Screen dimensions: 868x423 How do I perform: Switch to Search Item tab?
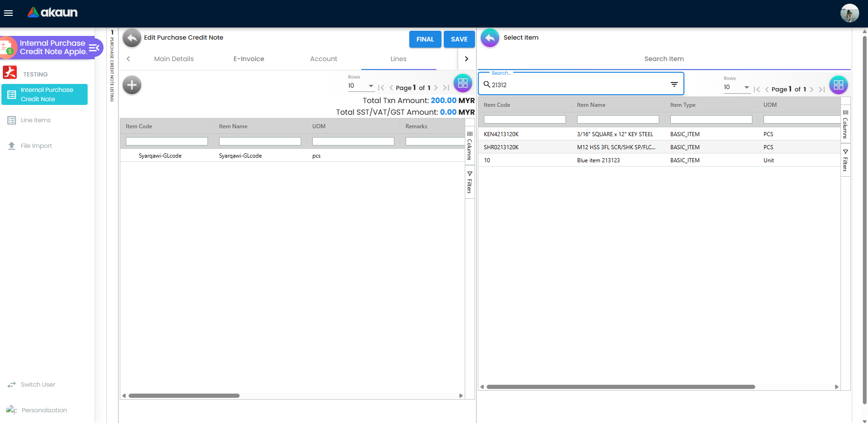click(664, 59)
